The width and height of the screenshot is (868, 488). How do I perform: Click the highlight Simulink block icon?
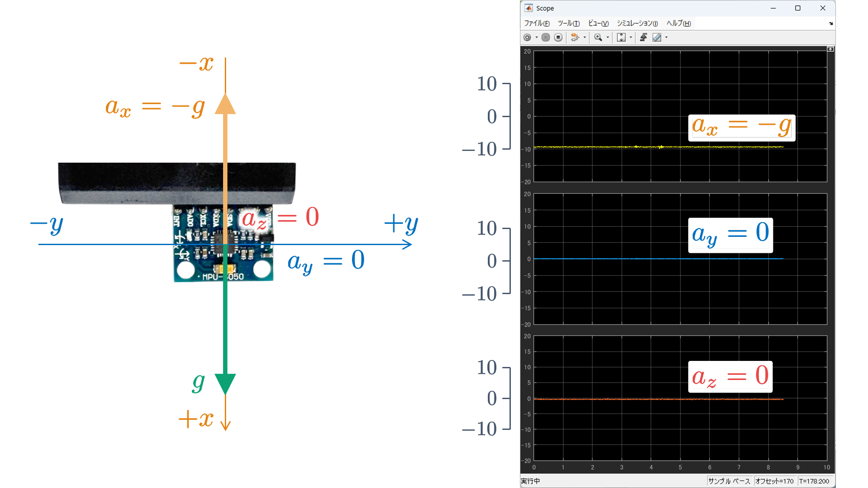575,38
